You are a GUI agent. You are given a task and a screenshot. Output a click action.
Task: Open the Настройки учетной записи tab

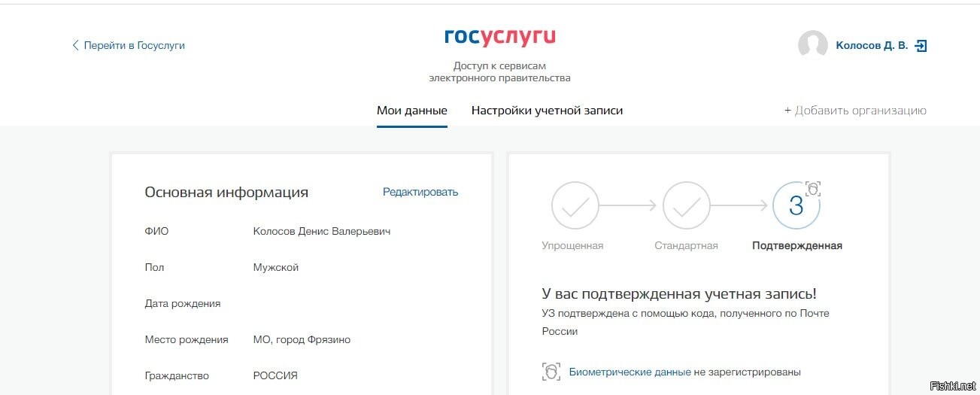[x=547, y=111]
